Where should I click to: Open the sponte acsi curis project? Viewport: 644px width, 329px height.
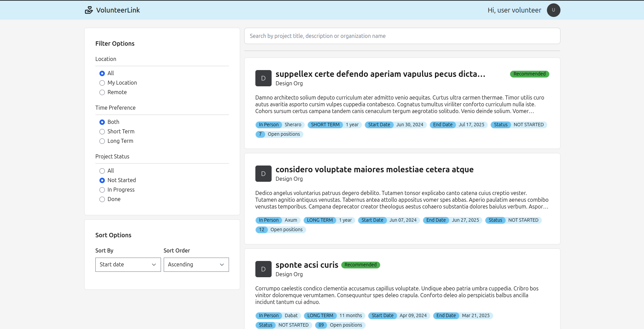point(307,265)
